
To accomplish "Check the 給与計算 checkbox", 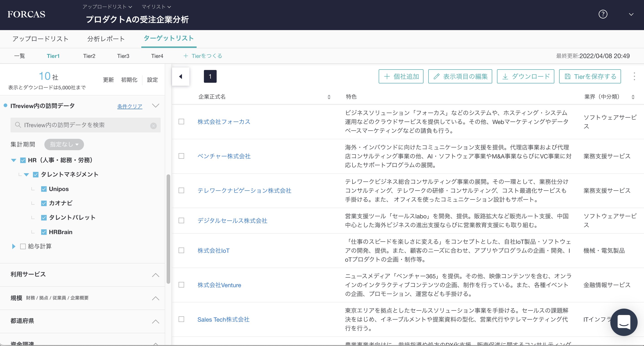I will click(23, 246).
